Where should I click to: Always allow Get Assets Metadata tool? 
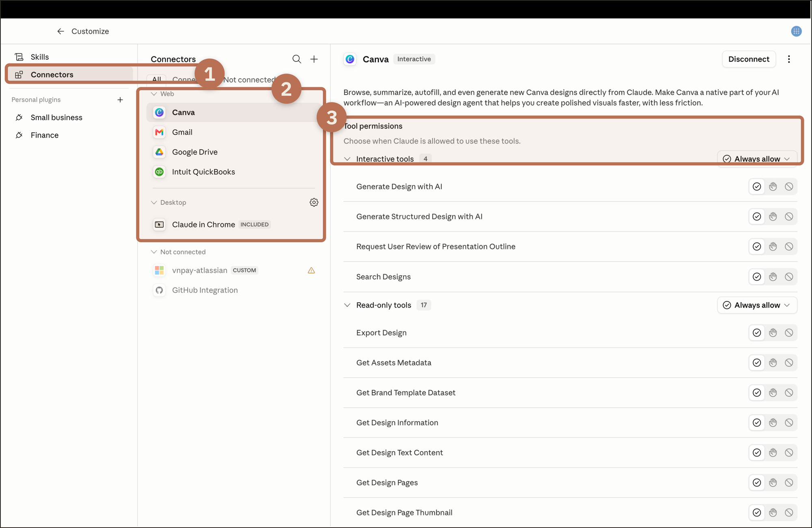point(757,363)
